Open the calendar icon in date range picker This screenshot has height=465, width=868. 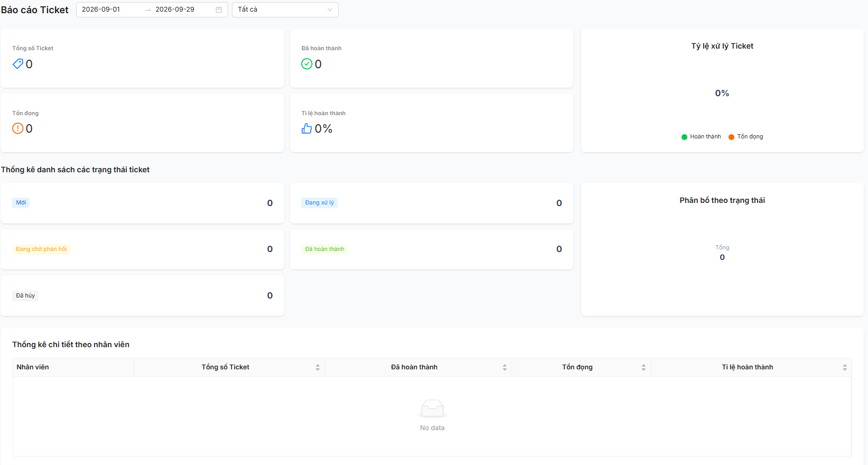point(219,10)
